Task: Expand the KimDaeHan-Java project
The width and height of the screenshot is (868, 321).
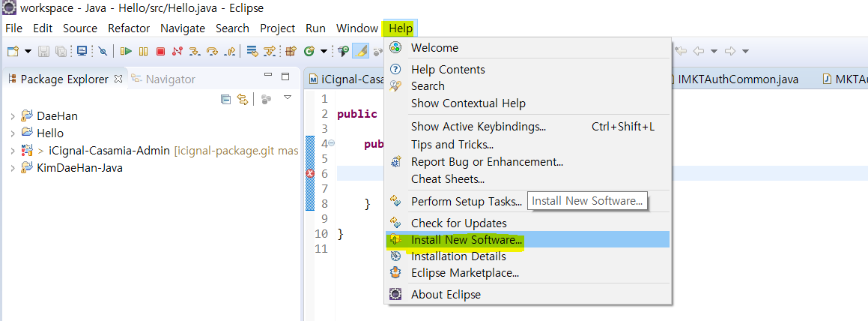Action: (x=13, y=168)
